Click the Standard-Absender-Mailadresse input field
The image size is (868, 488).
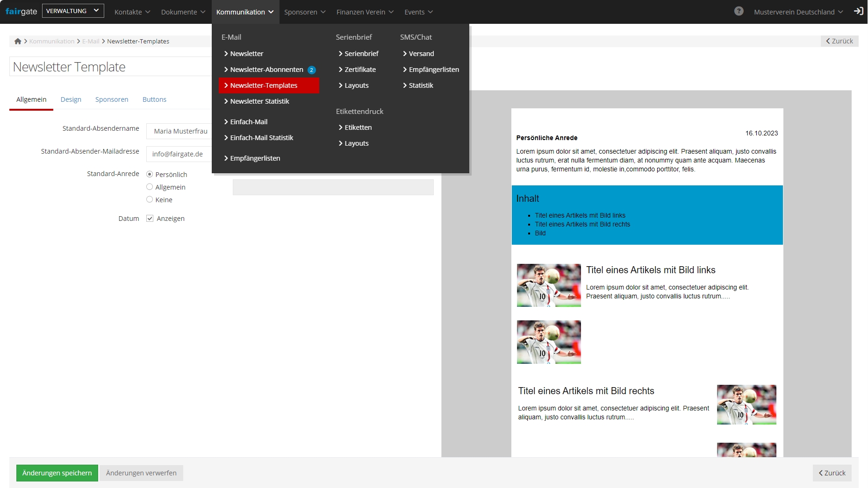(179, 154)
